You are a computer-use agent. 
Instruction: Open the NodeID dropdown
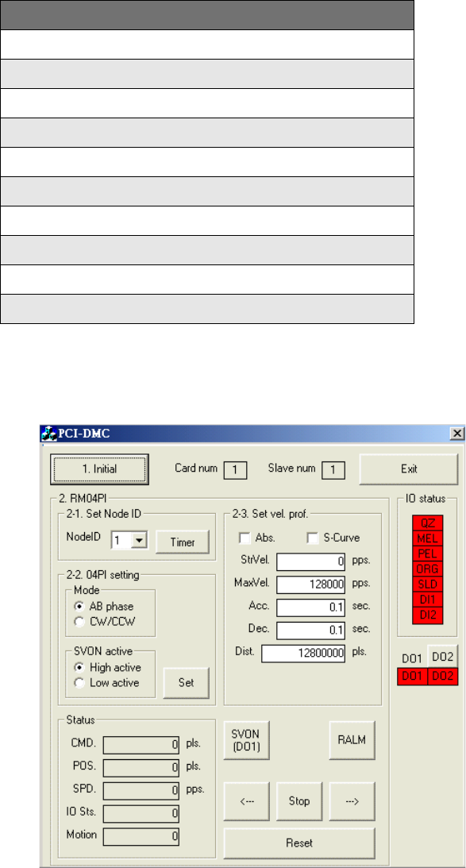pyautogui.click(x=141, y=541)
